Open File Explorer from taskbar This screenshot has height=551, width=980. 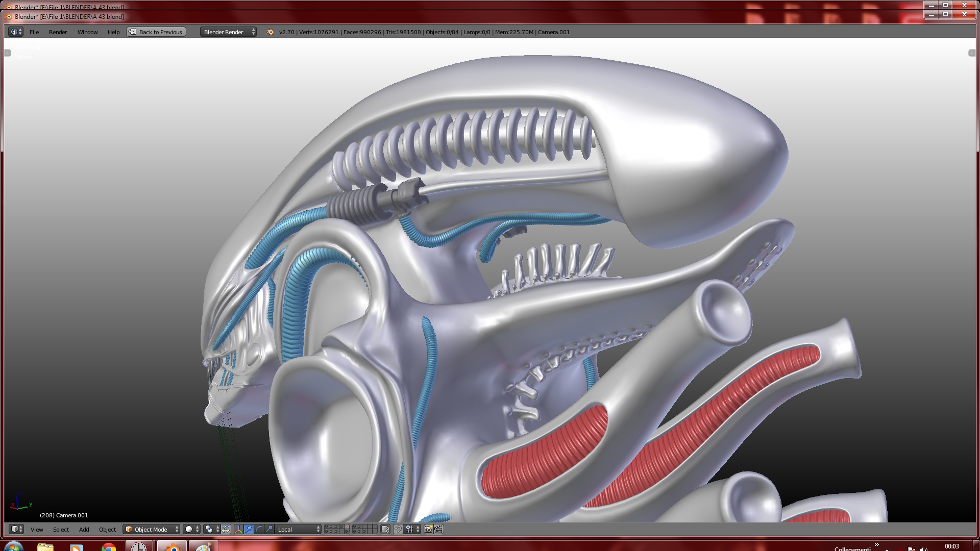45,546
